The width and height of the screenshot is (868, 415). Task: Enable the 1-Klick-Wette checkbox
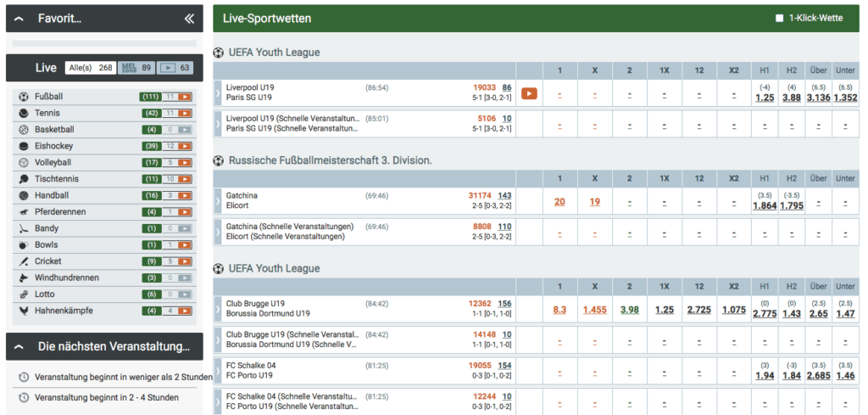tap(780, 19)
